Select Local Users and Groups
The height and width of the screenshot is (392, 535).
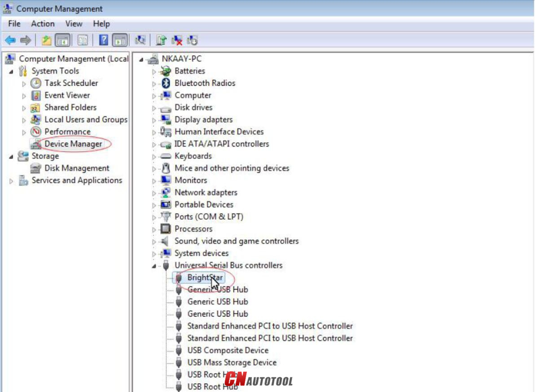click(x=86, y=119)
